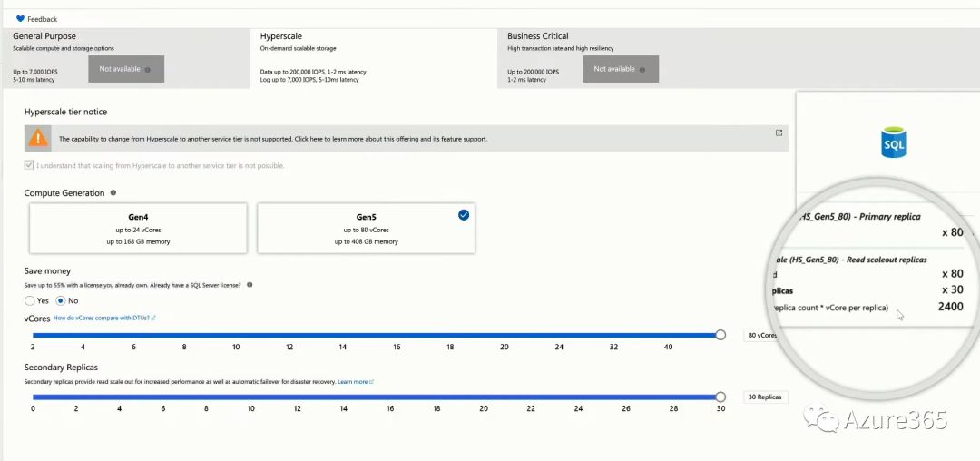Click the blue checkmark badge on Gen5

(464, 215)
